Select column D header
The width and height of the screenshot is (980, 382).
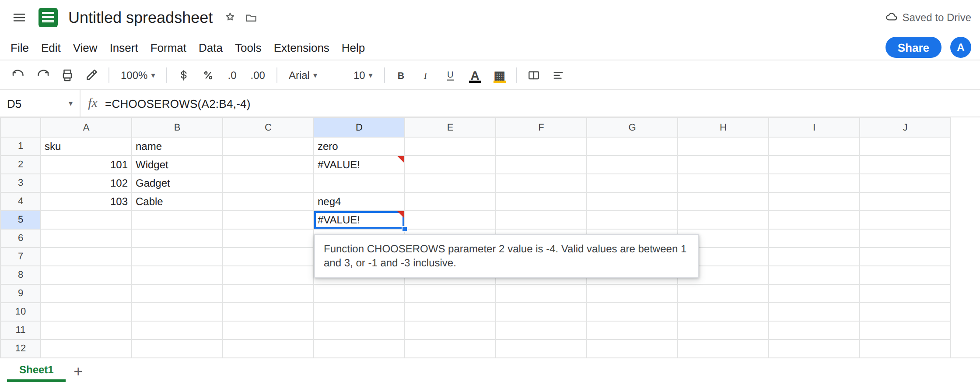click(359, 127)
